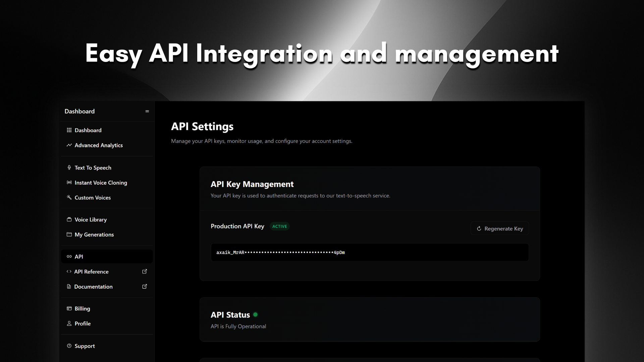Viewport: 644px width, 362px height.
Task: Open Documentation in external window
Action: (145, 287)
